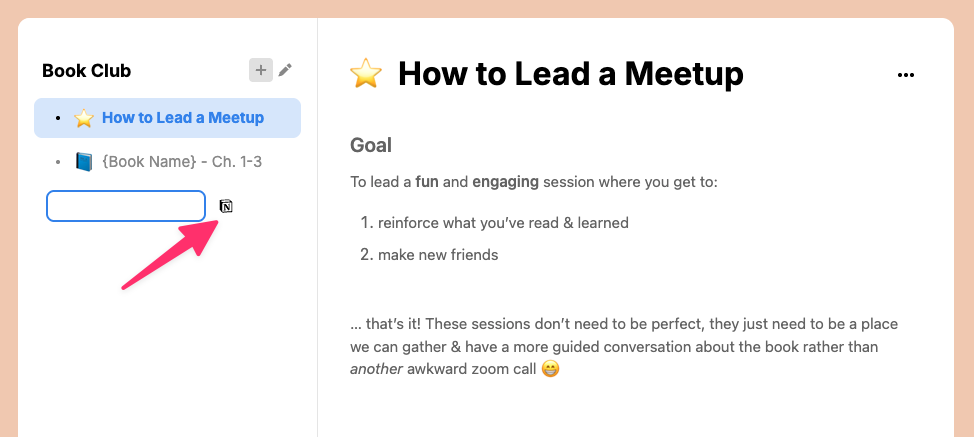
Task: Click the make new friends list item
Action: [x=438, y=255]
